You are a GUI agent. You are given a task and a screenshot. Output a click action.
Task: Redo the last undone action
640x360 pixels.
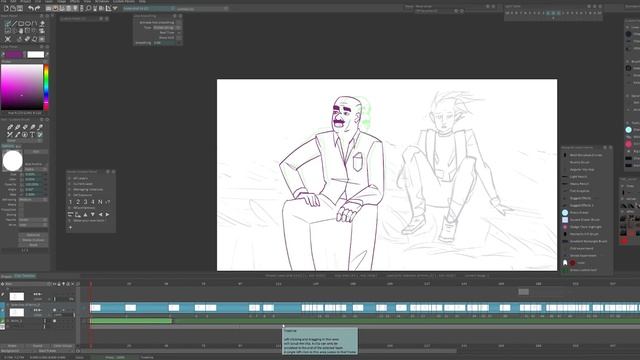(38, 8)
